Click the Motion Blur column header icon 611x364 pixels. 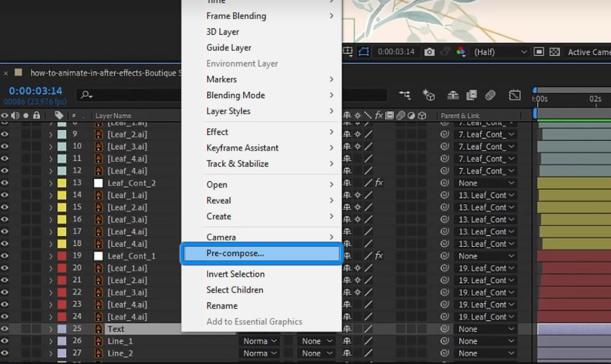pos(400,115)
